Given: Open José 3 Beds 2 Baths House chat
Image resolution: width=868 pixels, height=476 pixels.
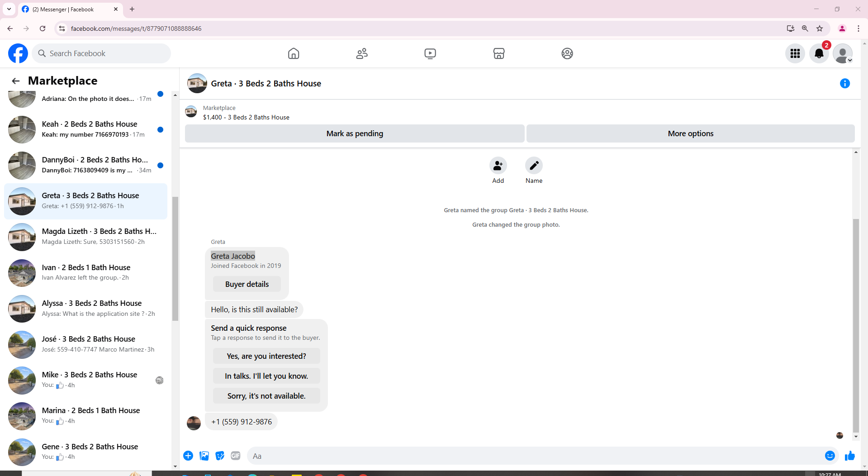Looking at the screenshot, I should tap(86, 344).
